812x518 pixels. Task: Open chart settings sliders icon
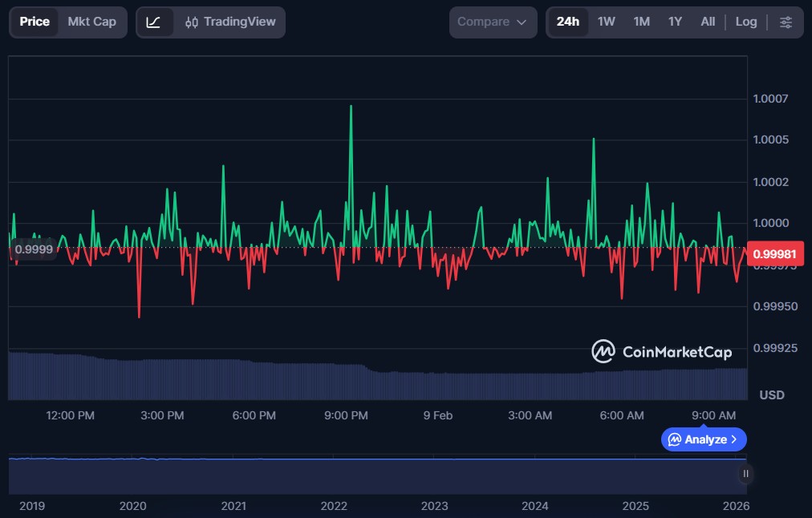pyautogui.click(x=786, y=22)
